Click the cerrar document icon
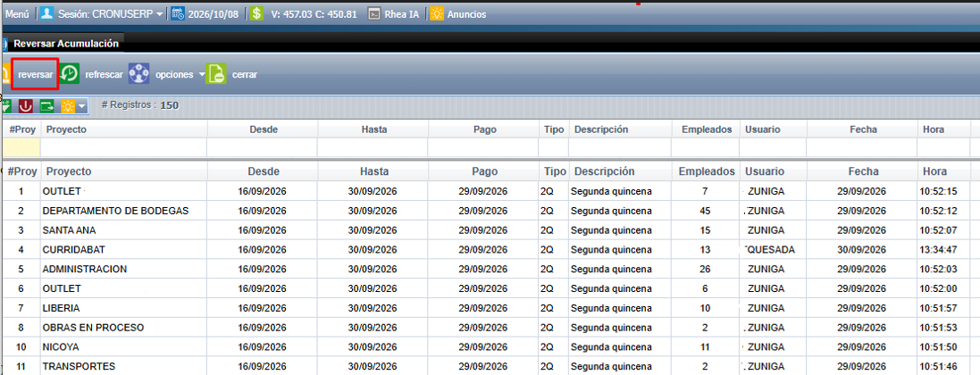Viewport: 980px width, 375px height. 216,74
